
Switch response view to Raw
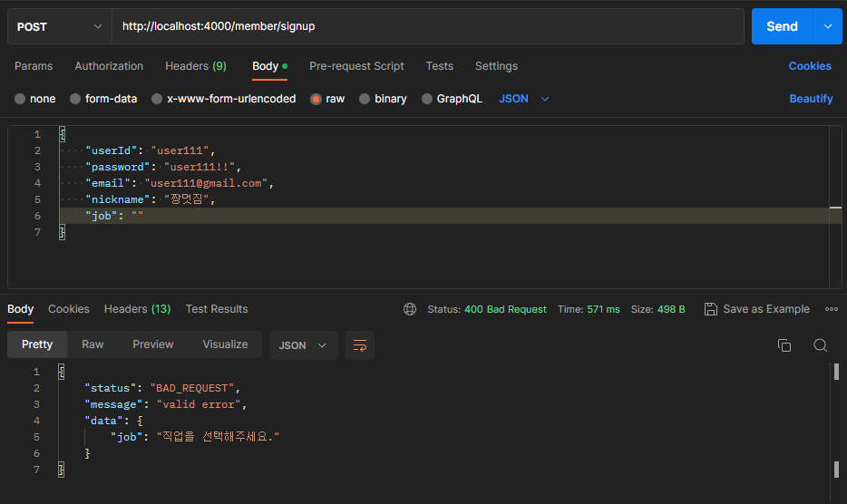pos(92,344)
